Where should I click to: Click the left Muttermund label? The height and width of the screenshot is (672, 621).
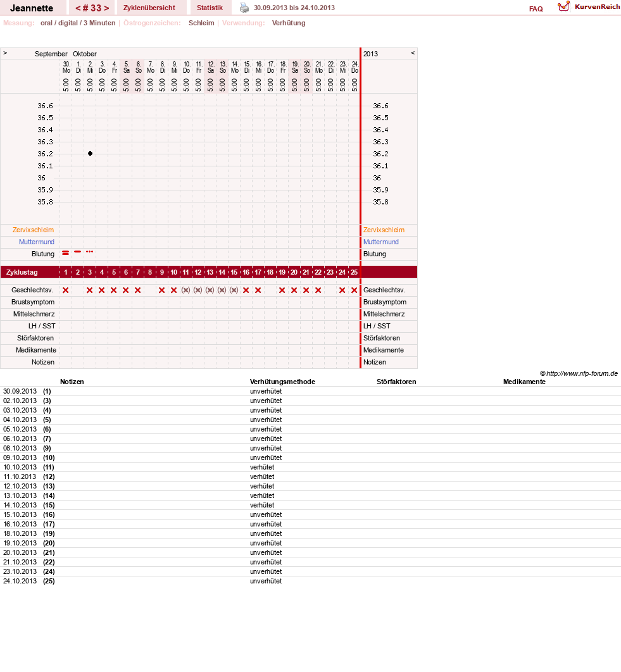pos(37,242)
